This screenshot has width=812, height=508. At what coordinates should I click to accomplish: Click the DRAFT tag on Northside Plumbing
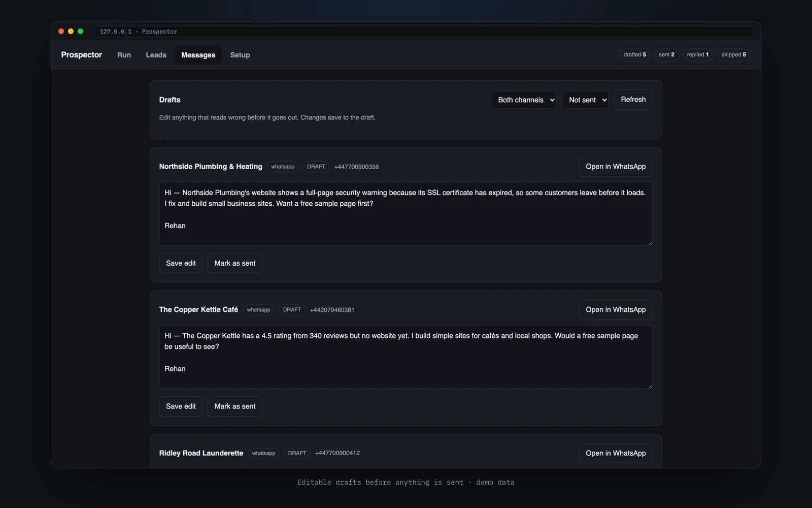point(316,167)
